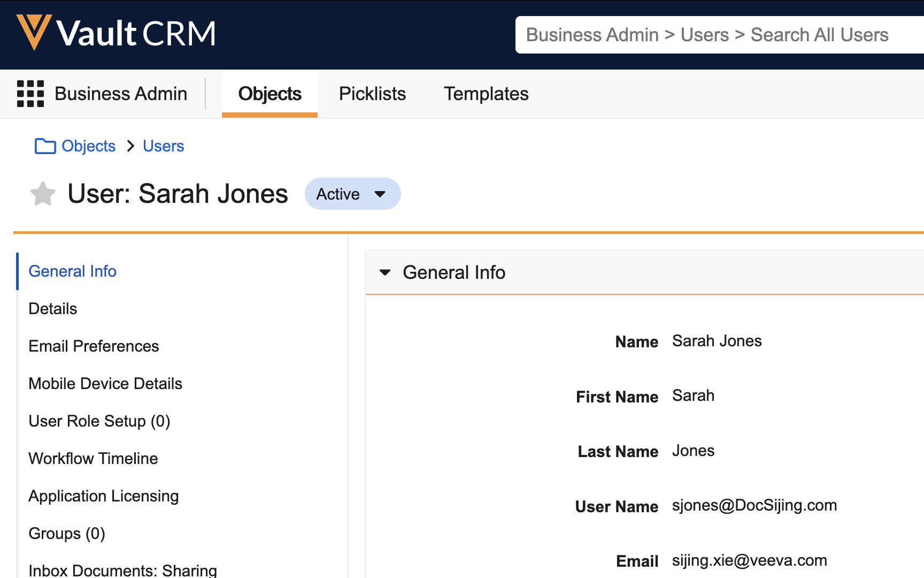Click the Users breadcrumb link
The height and width of the screenshot is (578, 924).
(x=163, y=146)
